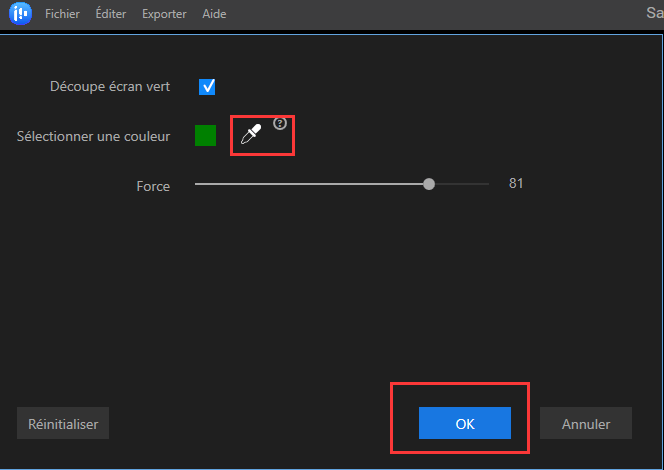The width and height of the screenshot is (664, 470).
Task: Open the Exporter menu
Action: 164,15
